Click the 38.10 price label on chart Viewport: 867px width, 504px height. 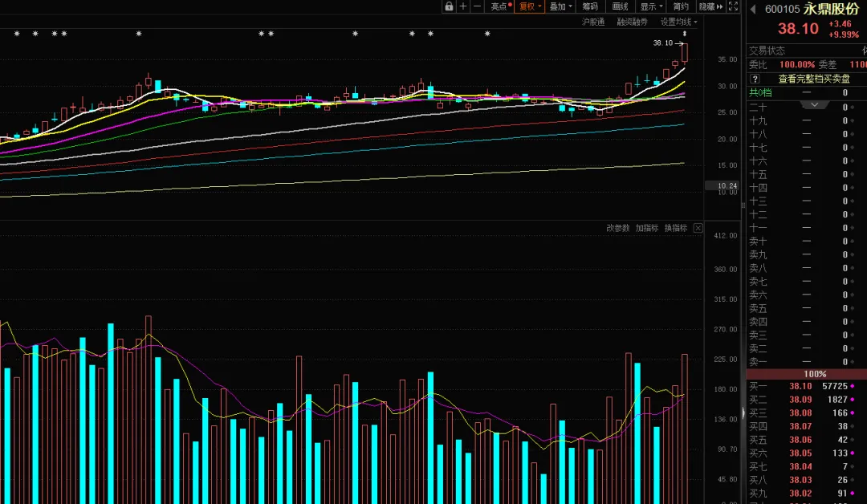(x=662, y=43)
